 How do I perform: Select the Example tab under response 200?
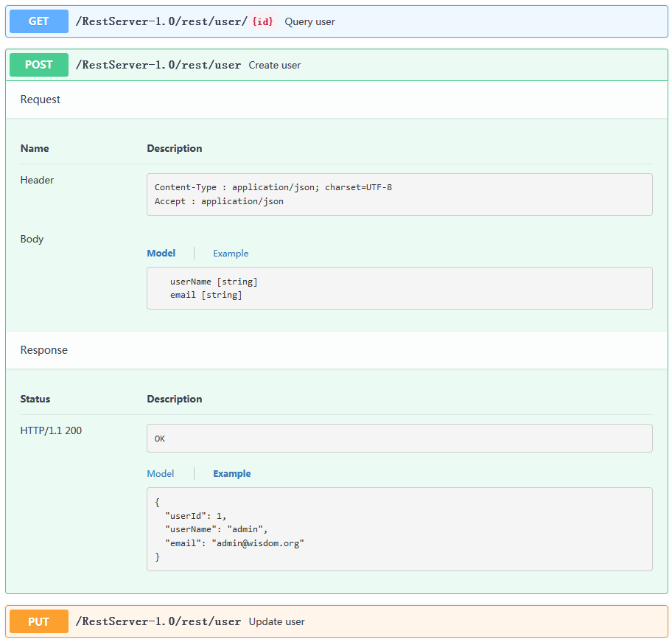[232, 473]
